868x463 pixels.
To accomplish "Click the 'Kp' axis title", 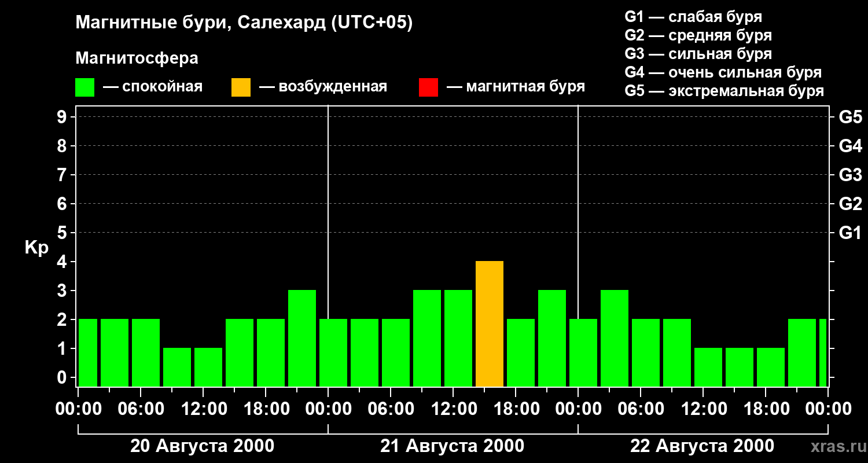I will [36, 248].
